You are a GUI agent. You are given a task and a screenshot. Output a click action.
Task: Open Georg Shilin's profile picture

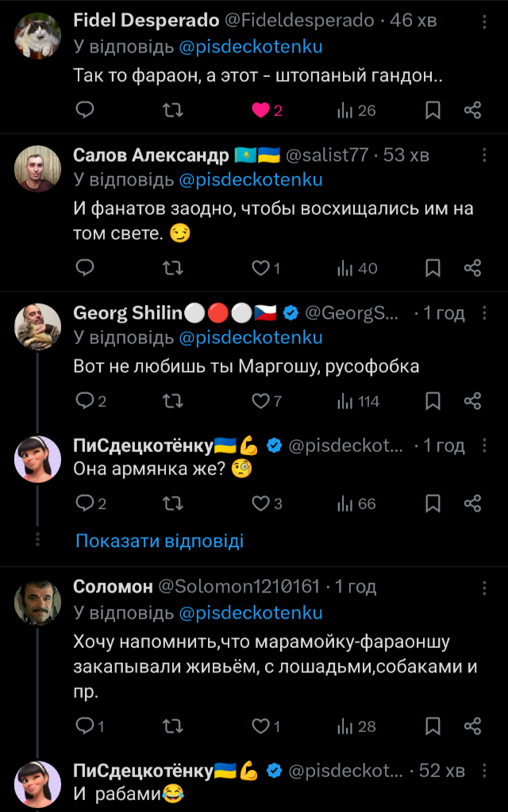(x=38, y=327)
